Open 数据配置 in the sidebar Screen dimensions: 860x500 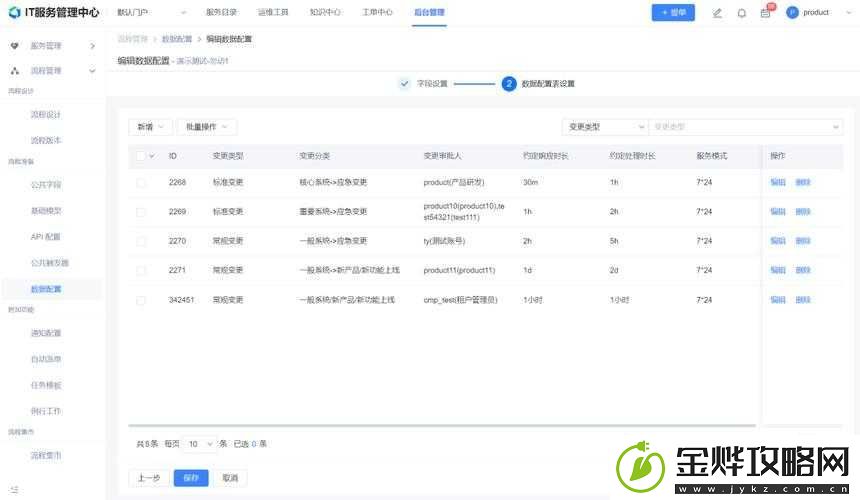46,289
